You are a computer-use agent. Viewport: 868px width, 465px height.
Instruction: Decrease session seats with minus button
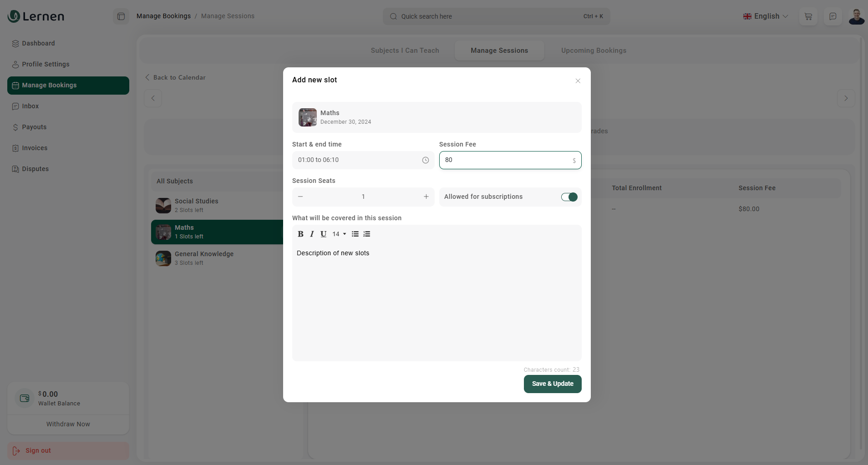tap(300, 197)
